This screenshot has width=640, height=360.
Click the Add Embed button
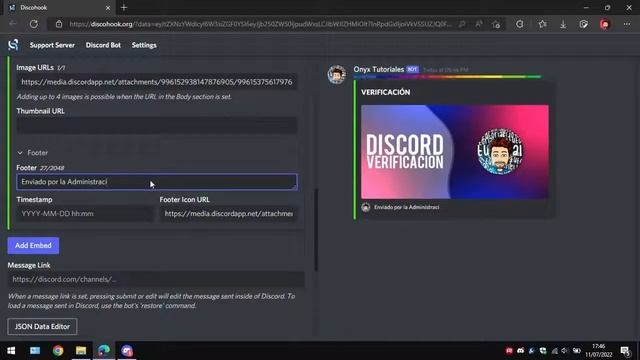pyautogui.click(x=33, y=246)
